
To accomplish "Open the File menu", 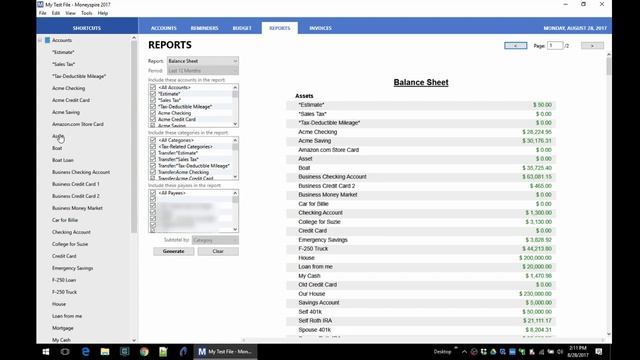I will pyautogui.click(x=42, y=13).
